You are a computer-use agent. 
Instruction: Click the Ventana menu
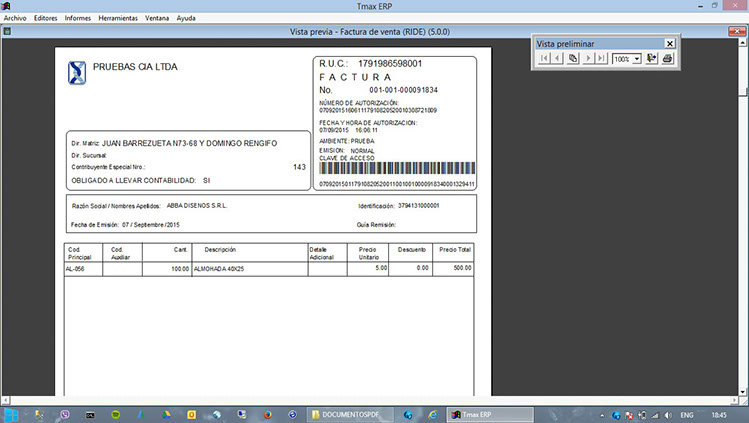157,18
